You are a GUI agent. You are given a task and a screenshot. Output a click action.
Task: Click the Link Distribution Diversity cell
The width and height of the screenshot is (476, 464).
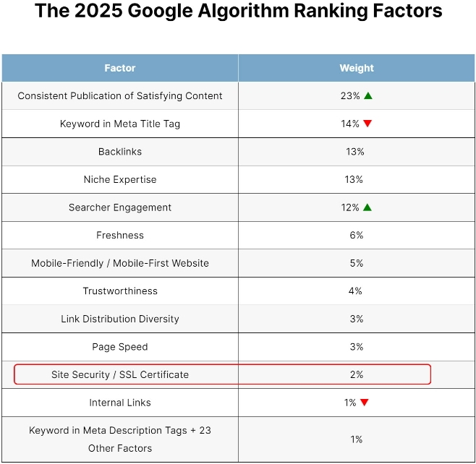click(x=120, y=319)
